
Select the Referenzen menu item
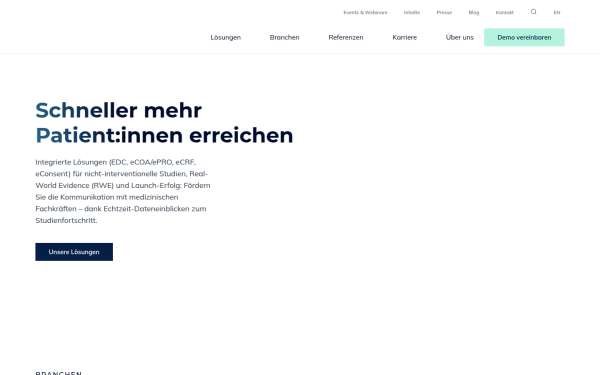pyautogui.click(x=346, y=38)
